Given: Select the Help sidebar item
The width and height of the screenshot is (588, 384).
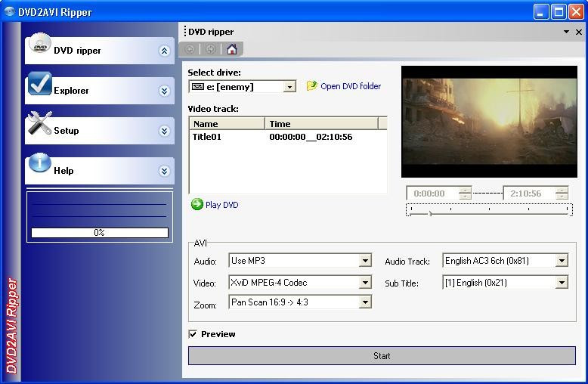Looking at the screenshot, I should coord(100,171).
